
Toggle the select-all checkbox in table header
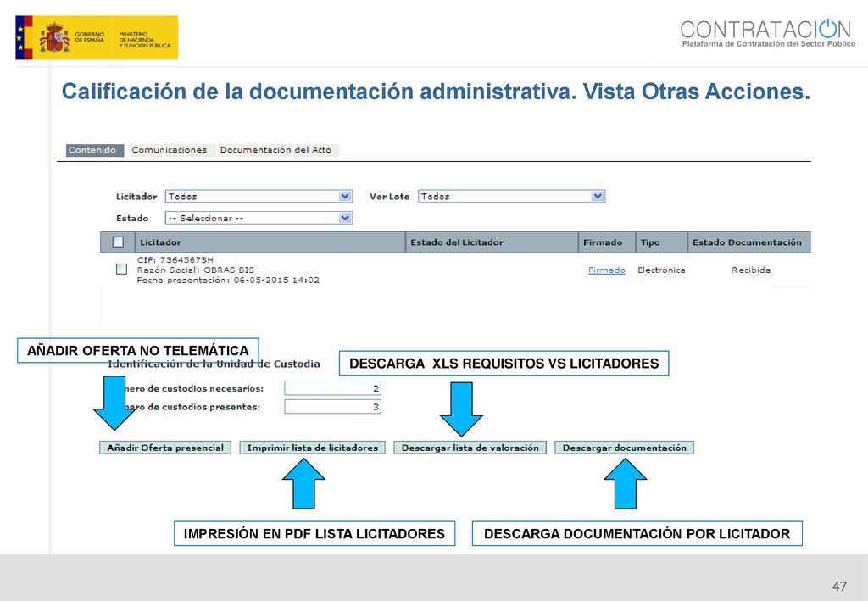coord(118,242)
